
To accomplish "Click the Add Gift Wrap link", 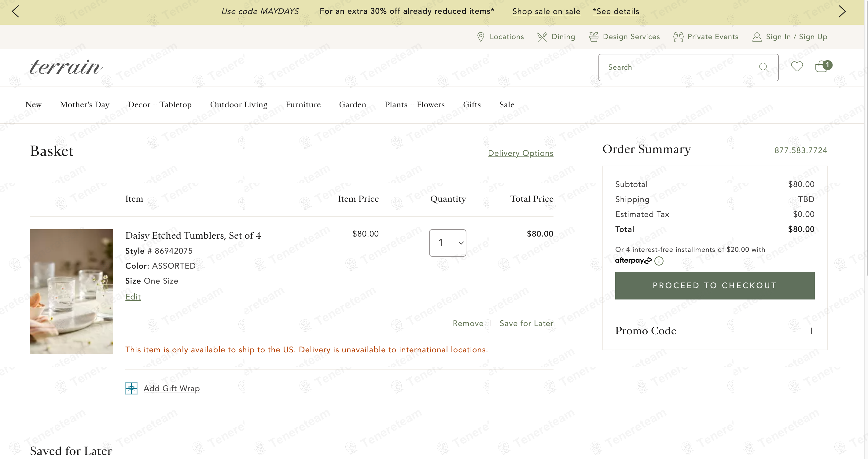I will point(171,389).
